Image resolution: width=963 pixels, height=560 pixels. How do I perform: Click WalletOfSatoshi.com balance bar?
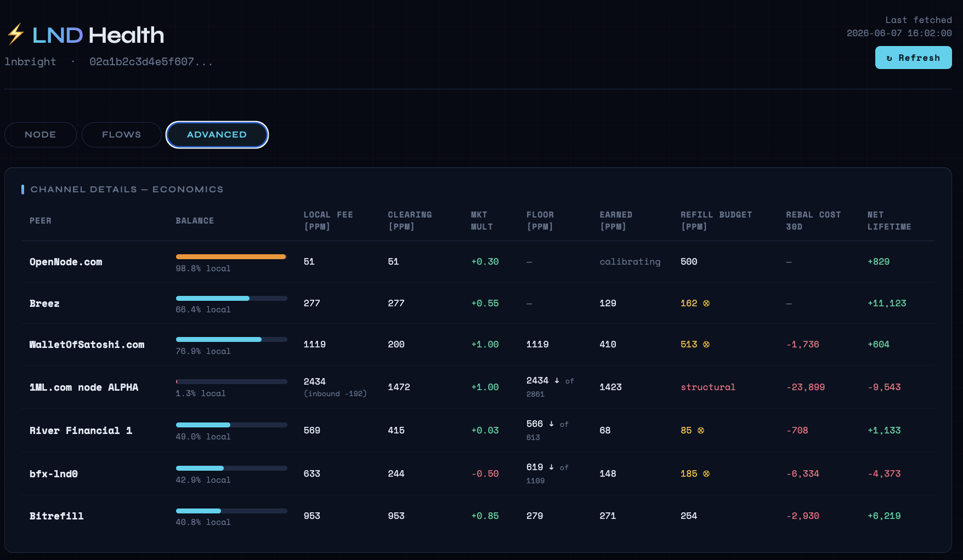click(231, 339)
